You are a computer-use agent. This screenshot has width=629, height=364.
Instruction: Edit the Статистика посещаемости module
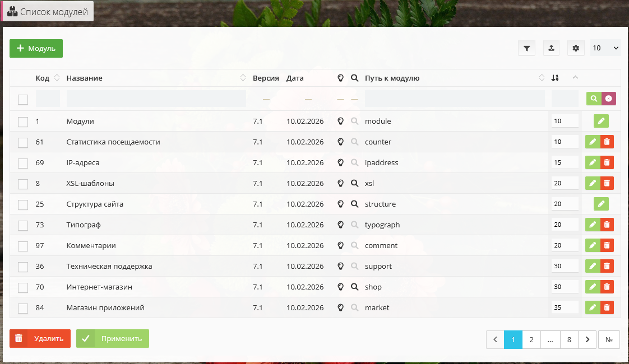593,142
